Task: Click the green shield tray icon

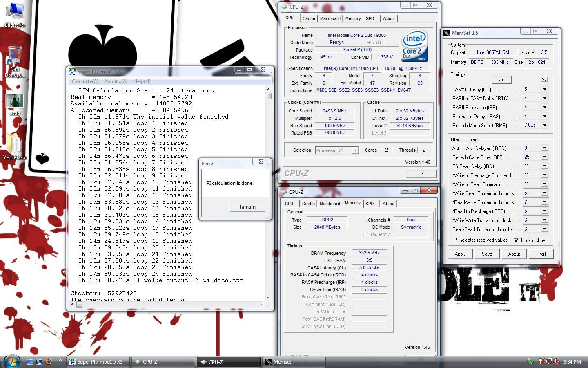Action: coord(530,361)
